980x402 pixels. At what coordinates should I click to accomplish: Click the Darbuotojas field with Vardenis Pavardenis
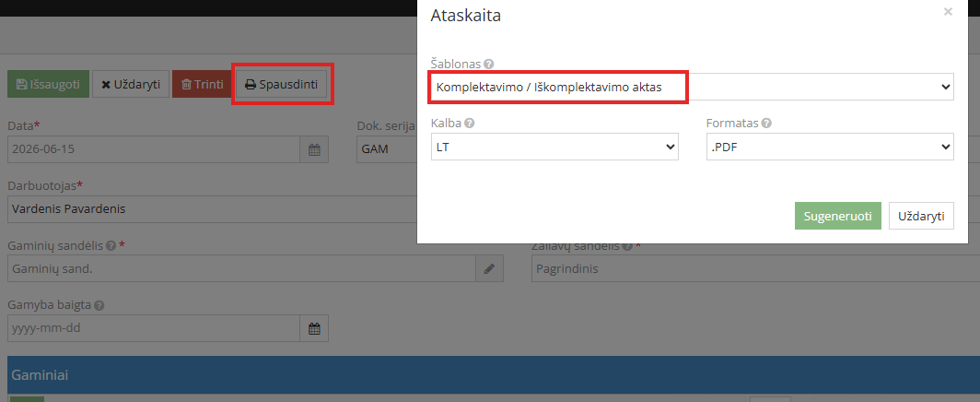tap(213, 208)
